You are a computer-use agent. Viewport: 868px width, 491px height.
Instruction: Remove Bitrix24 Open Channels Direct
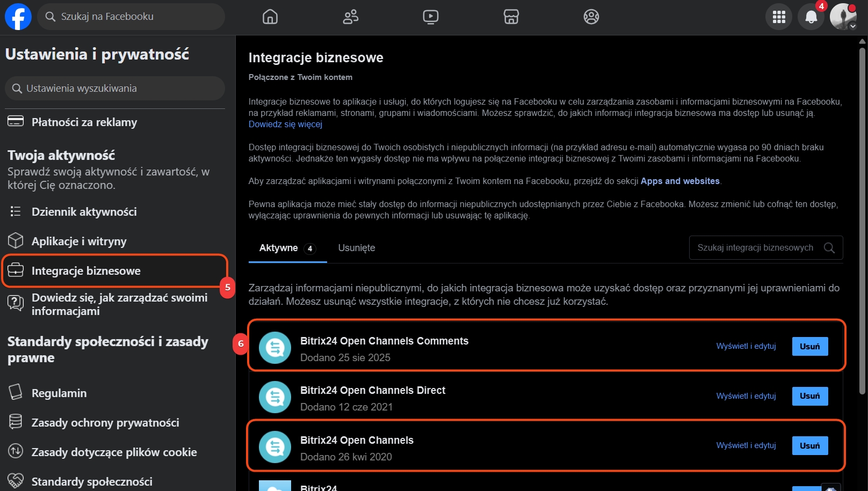point(810,396)
